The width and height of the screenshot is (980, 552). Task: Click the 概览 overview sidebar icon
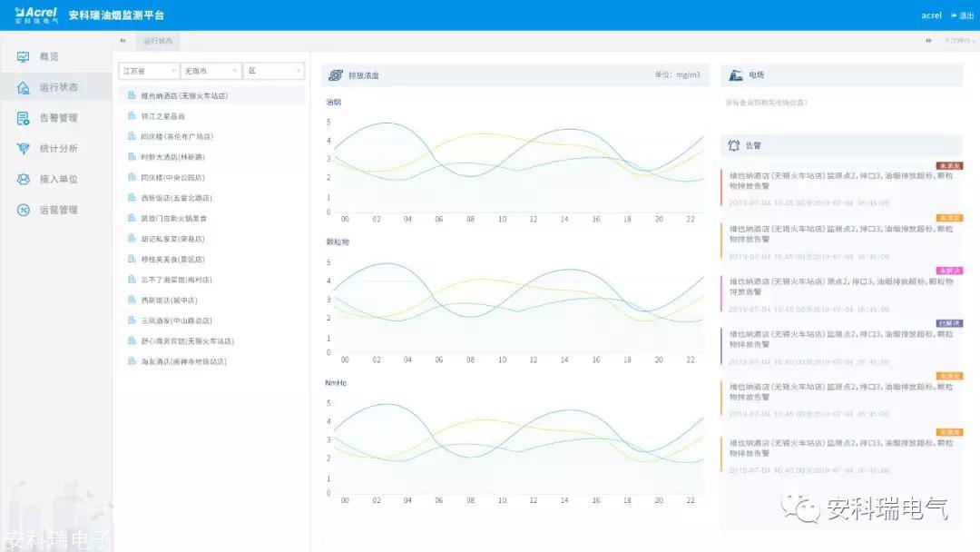pos(24,57)
